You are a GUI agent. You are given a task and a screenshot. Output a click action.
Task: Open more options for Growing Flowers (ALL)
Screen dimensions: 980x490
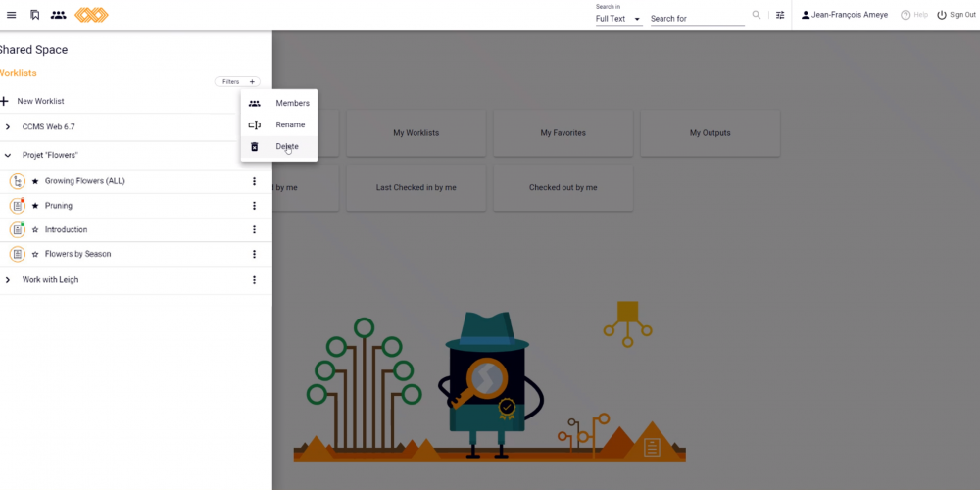click(x=255, y=181)
